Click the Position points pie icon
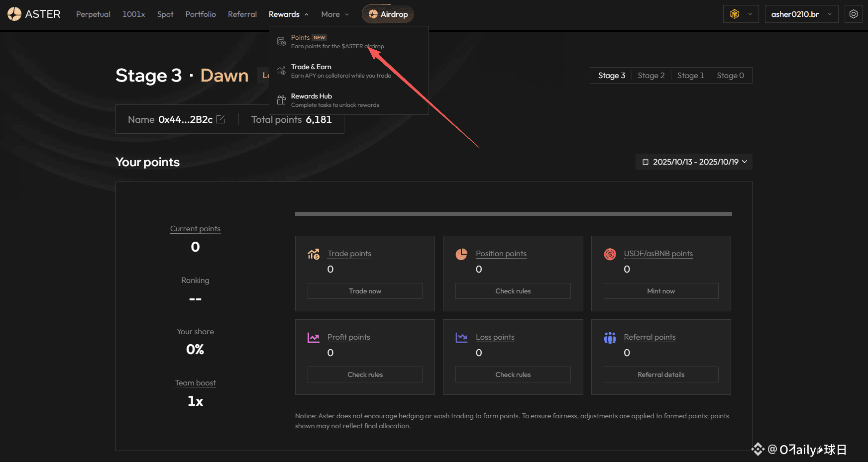Image resolution: width=868 pixels, height=462 pixels. click(x=461, y=254)
